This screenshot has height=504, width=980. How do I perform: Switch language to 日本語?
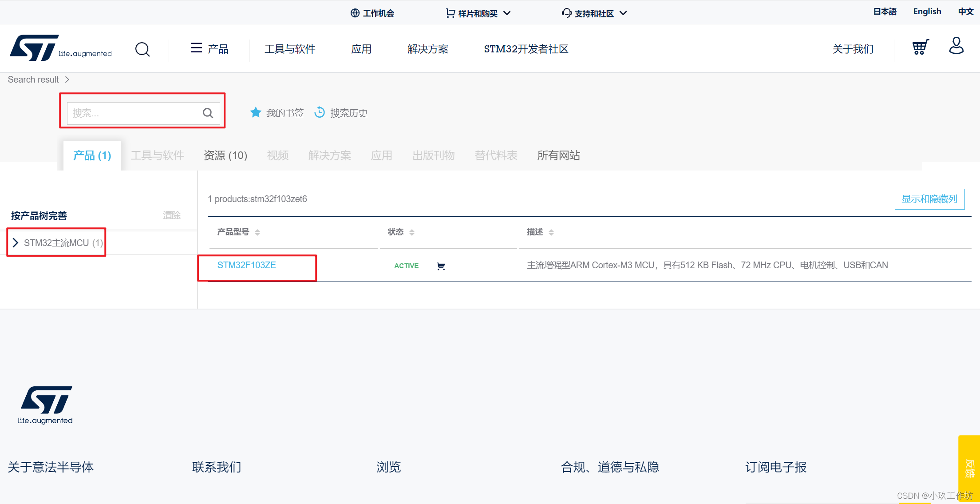point(885,12)
